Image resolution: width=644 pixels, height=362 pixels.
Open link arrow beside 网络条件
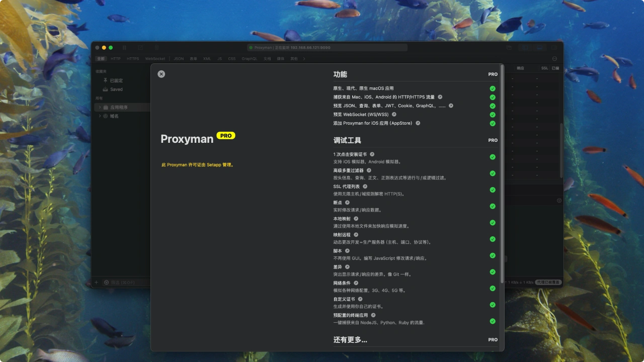[356, 283]
